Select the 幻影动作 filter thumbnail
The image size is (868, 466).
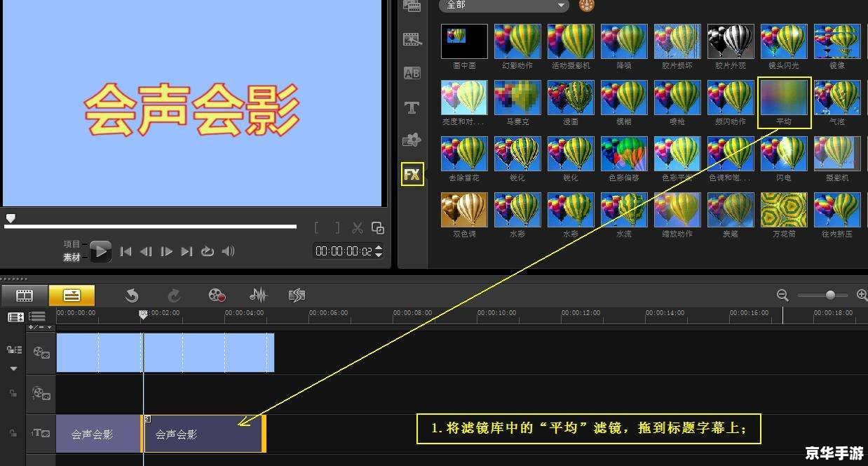[x=517, y=41]
